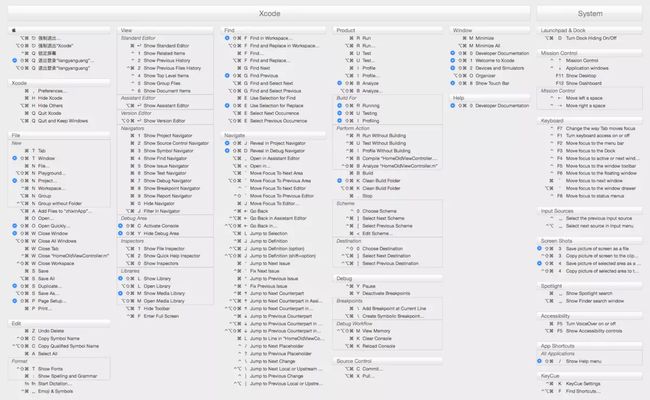Click the blue marker beside Project… entry
The image size is (650, 400).
[15, 181]
